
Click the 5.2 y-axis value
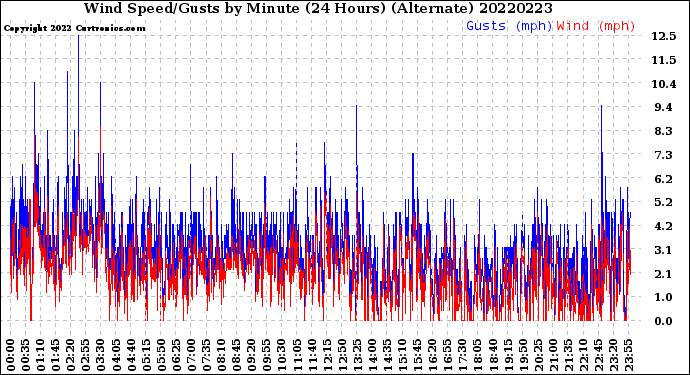pyautogui.click(x=664, y=202)
